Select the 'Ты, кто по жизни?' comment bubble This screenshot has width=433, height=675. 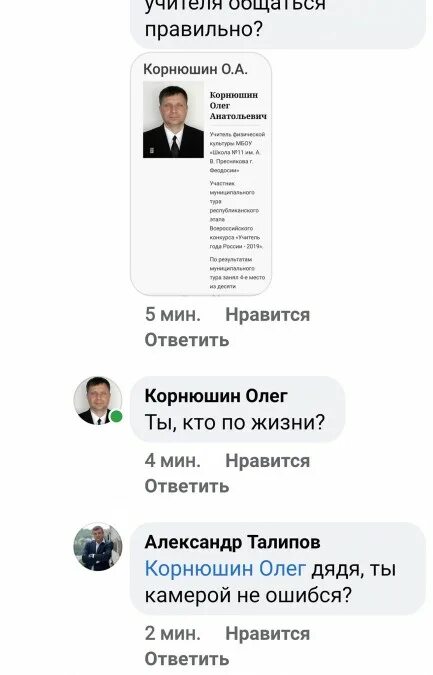click(238, 409)
